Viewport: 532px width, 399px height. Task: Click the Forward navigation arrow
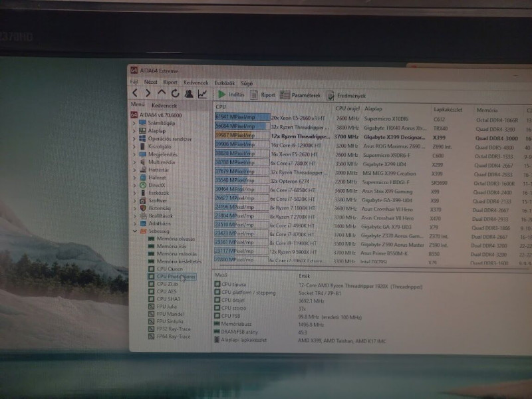(148, 92)
